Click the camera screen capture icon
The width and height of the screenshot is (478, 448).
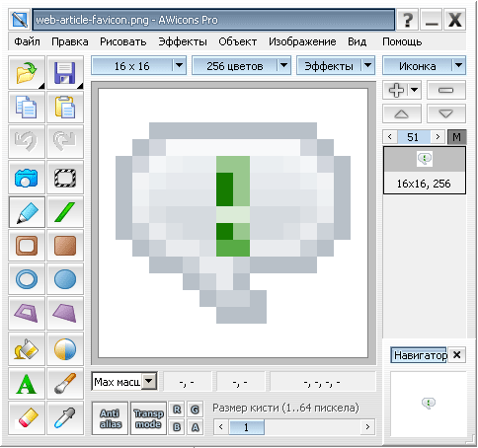(27, 178)
